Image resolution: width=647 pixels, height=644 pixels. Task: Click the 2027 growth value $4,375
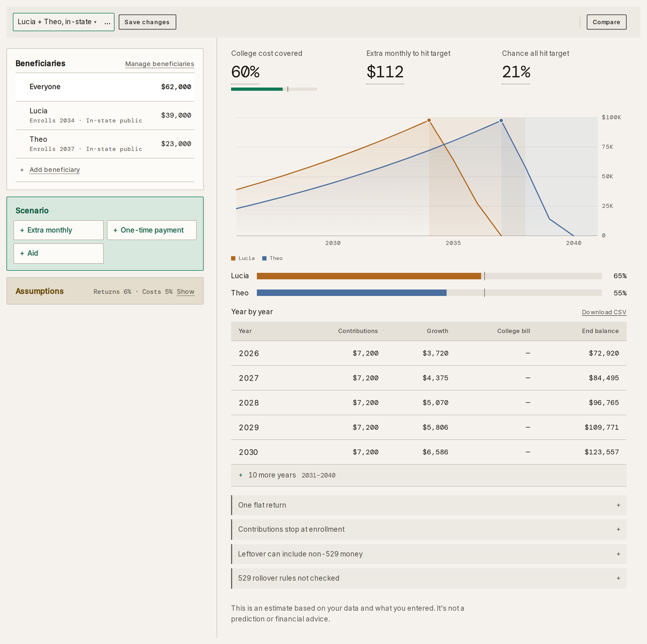coord(435,378)
